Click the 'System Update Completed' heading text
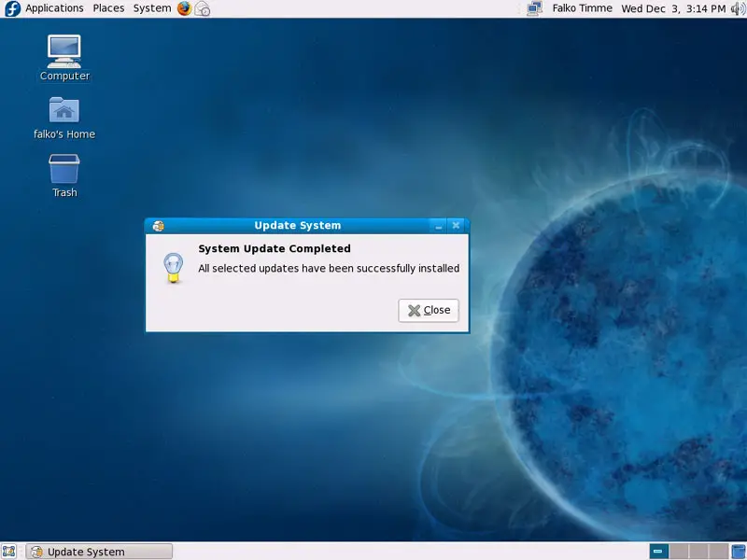Viewport: 747px width, 560px height. tap(275, 248)
